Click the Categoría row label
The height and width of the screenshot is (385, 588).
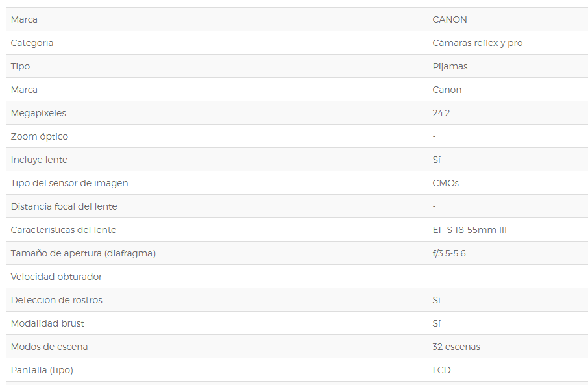point(32,43)
